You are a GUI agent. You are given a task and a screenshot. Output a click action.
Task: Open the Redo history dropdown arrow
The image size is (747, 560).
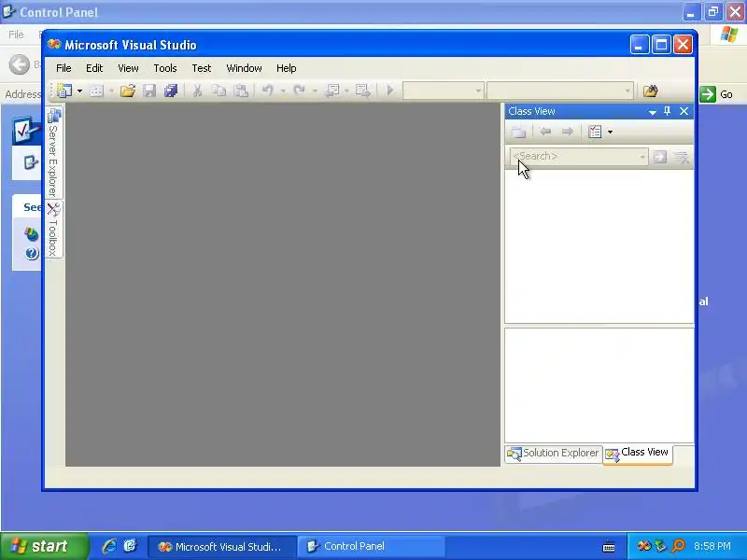tap(315, 91)
